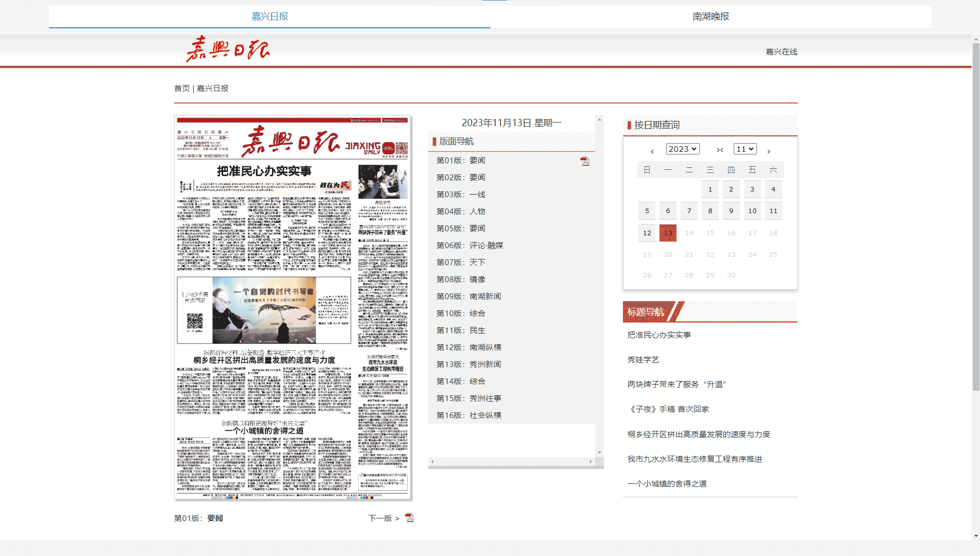Select calendar date 8

pyautogui.click(x=710, y=211)
